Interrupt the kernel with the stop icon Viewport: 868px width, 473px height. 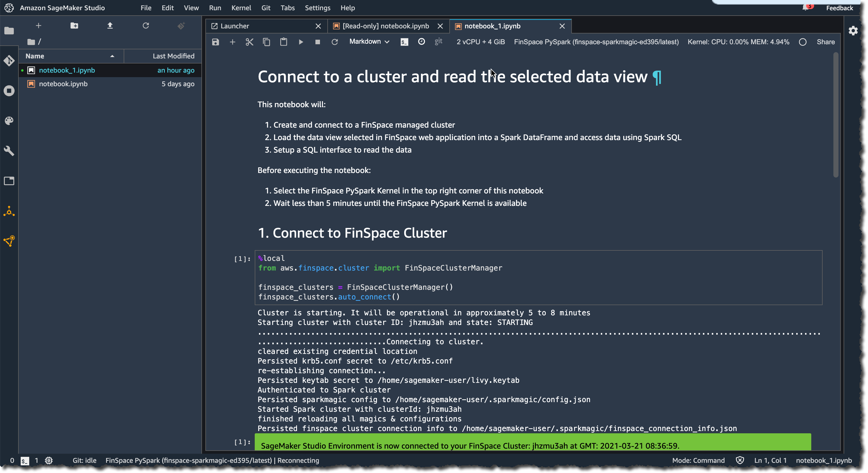(x=317, y=42)
